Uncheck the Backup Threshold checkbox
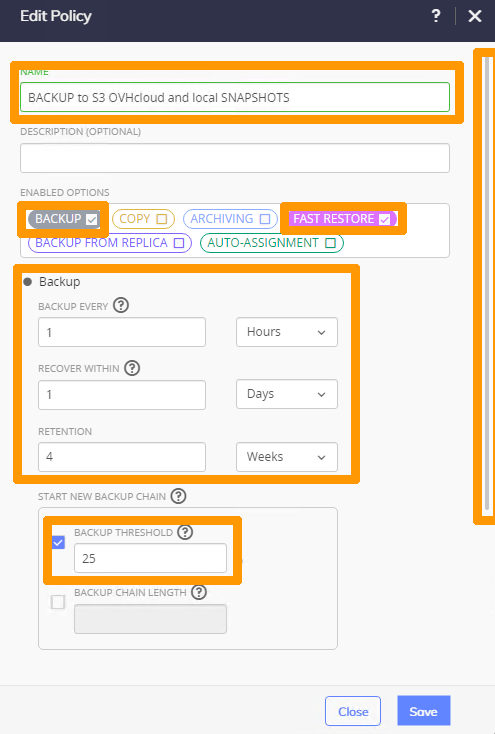 click(x=58, y=543)
